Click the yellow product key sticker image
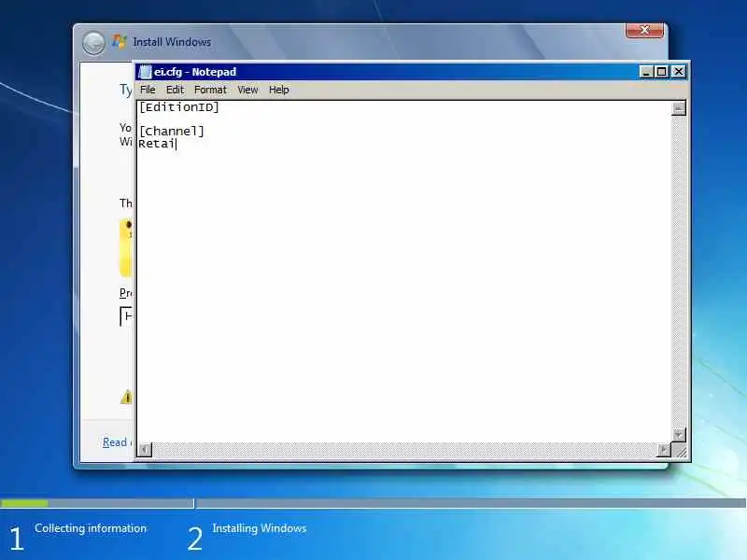Screen dimensions: 747x560 (x=126, y=248)
